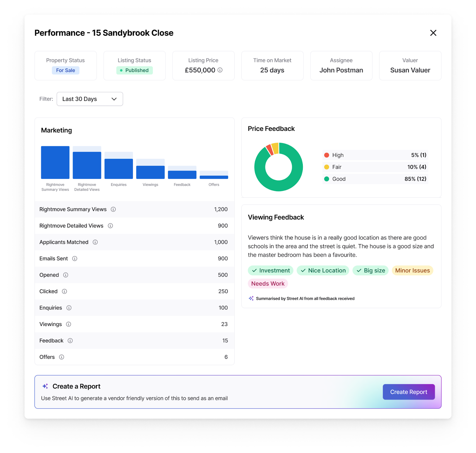Click info icon beside Feedback row
Image resolution: width=476 pixels, height=453 pixels.
[70, 341]
